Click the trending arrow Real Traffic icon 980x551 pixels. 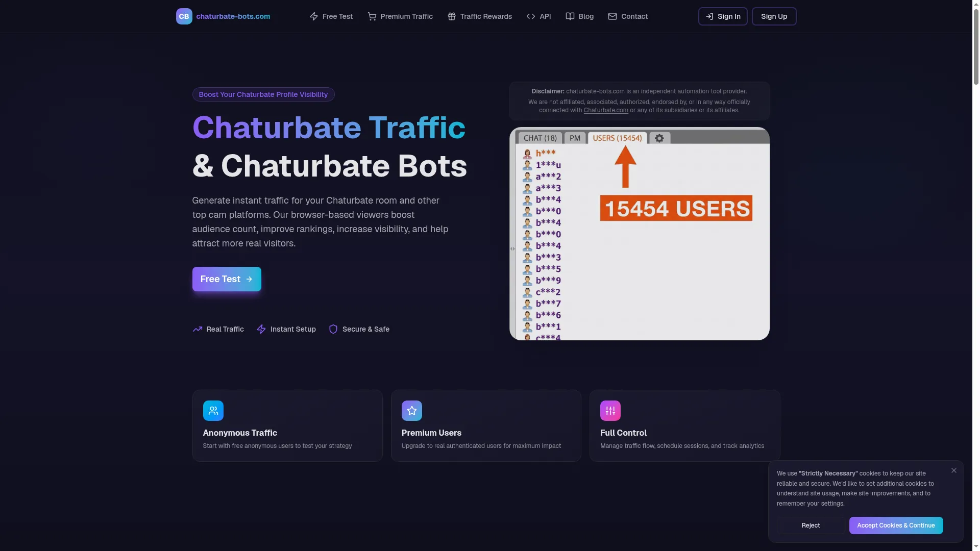pos(198,329)
